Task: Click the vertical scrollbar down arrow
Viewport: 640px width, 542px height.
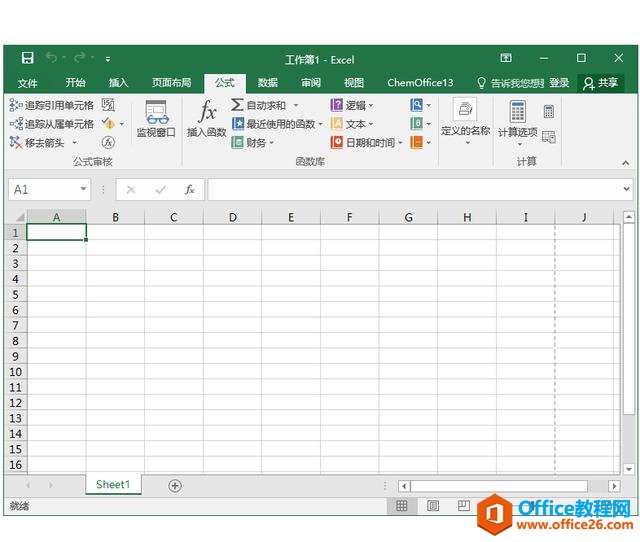Action: (x=629, y=469)
